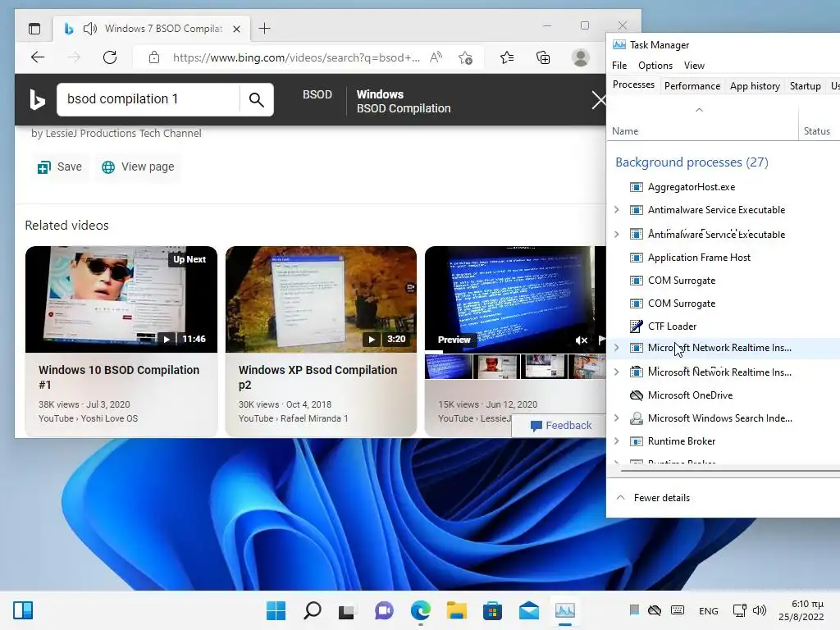Open the Windows Start button
This screenshot has width=840, height=630.
coord(276,610)
